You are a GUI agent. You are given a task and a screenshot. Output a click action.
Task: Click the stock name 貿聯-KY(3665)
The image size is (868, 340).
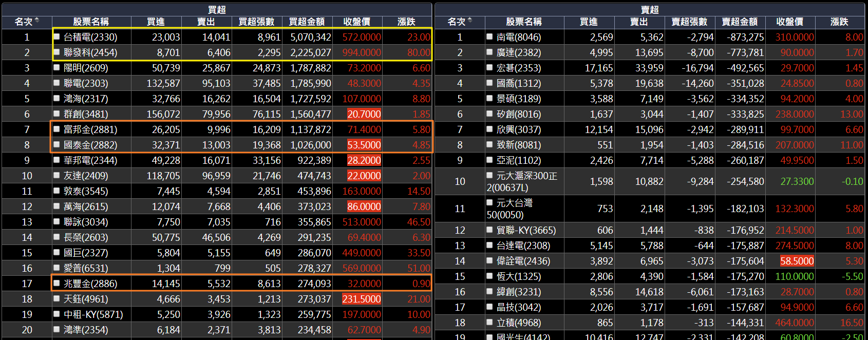[526, 230]
